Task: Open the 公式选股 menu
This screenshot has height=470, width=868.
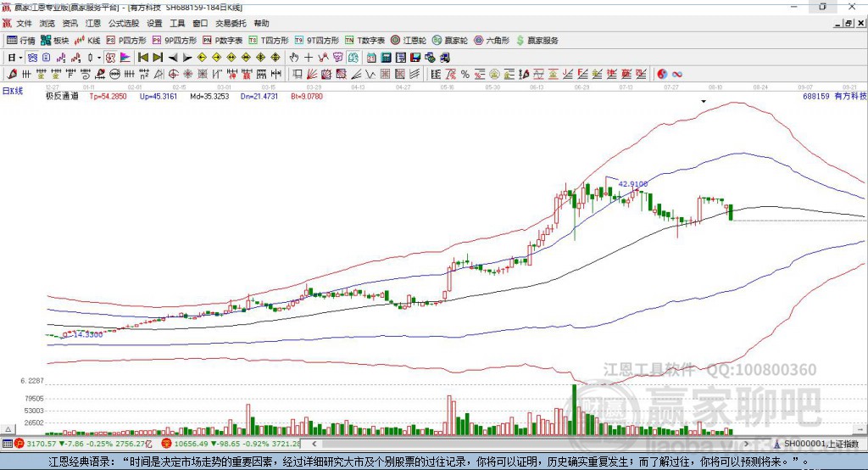Action: pos(124,23)
